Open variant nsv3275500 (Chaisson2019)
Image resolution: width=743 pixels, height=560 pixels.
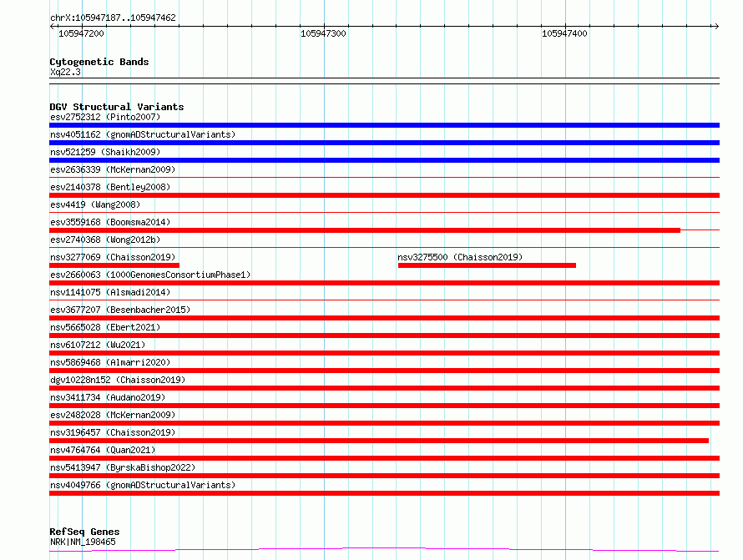(460, 257)
